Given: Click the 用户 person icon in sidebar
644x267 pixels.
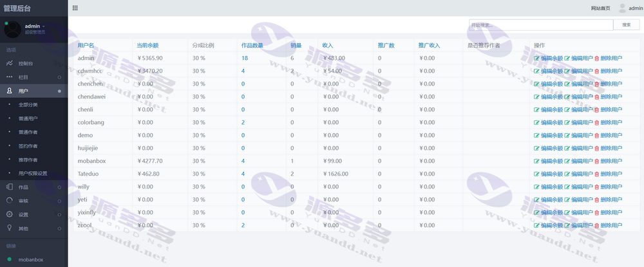Looking at the screenshot, I should (x=10, y=91).
